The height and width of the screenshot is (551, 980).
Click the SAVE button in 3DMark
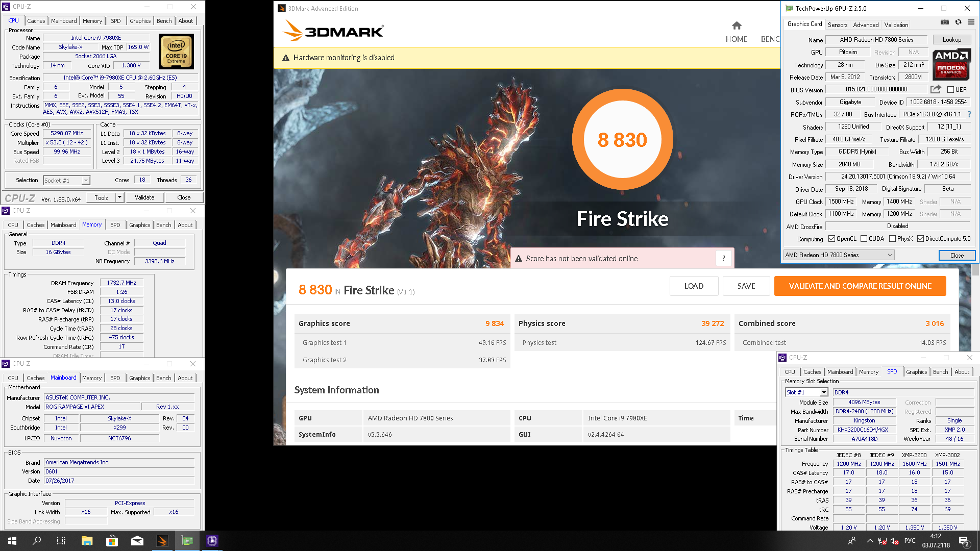point(746,286)
